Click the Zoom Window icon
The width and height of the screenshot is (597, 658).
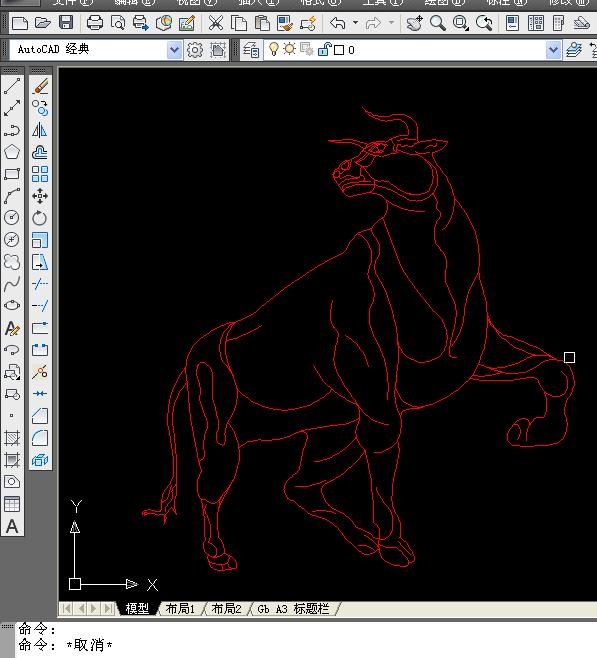click(x=461, y=23)
